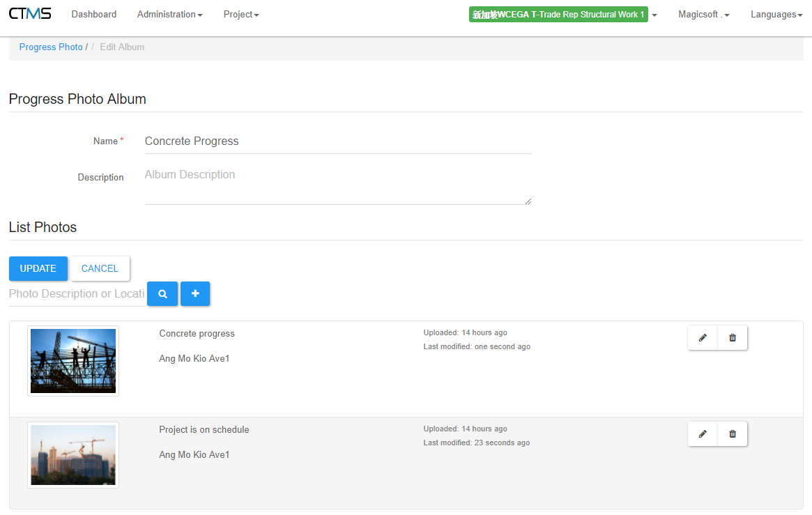
Task: Click the search magnifier icon button
Action: coord(162,294)
